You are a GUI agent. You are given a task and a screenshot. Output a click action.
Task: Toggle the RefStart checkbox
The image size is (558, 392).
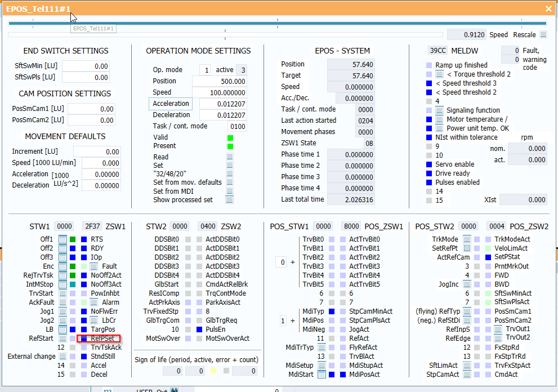tap(63, 338)
